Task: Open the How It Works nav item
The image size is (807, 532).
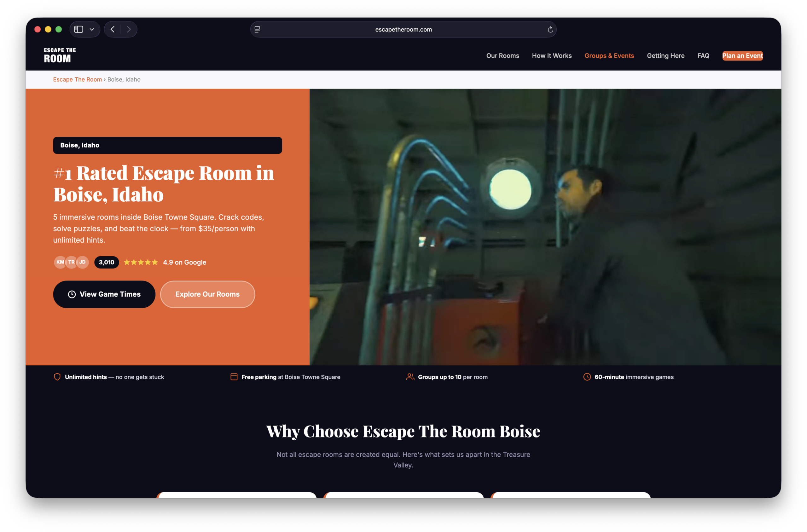Action: click(551, 56)
